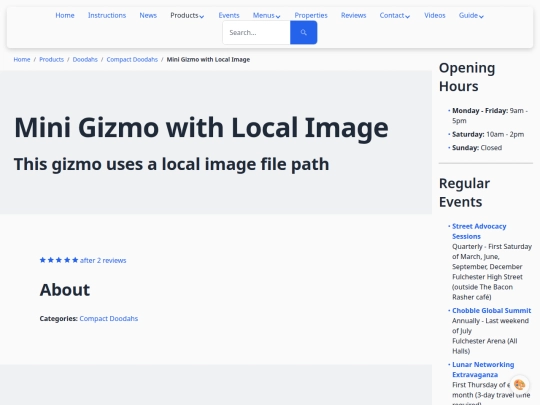Open the Instructions nav item
The width and height of the screenshot is (540, 405).
click(107, 15)
